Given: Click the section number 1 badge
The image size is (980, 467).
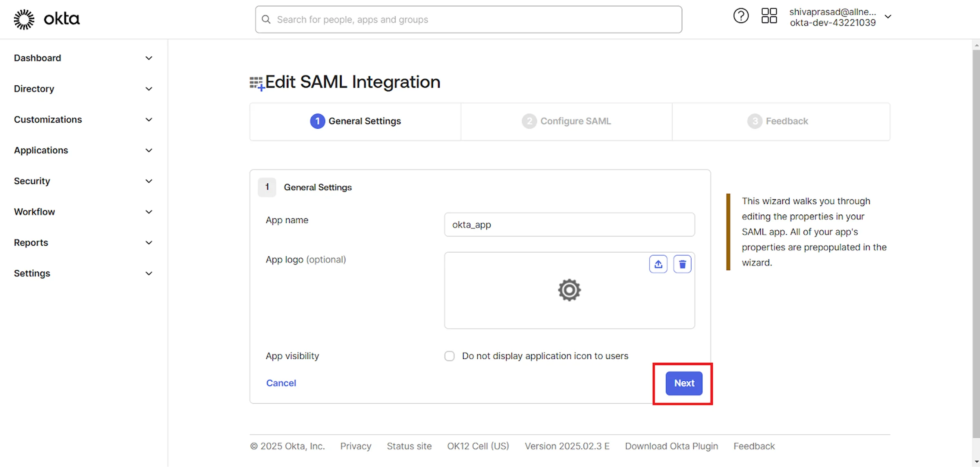Looking at the screenshot, I should (267, 187).
